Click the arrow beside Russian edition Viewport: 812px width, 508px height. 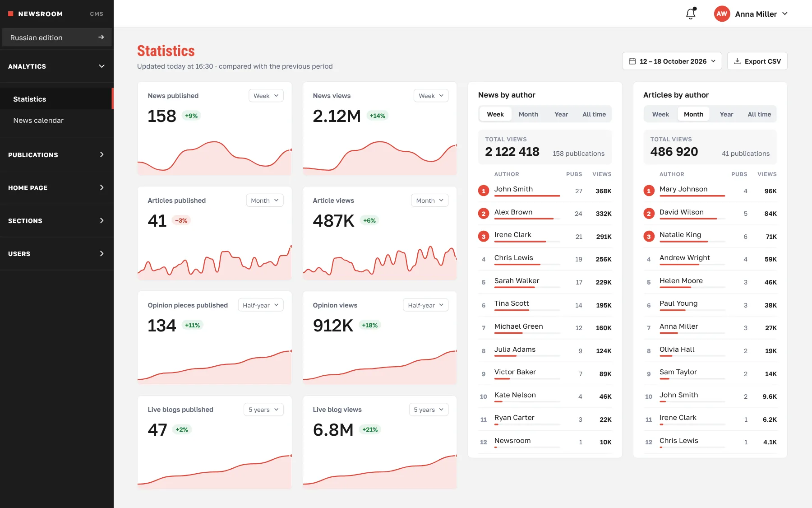101,37
